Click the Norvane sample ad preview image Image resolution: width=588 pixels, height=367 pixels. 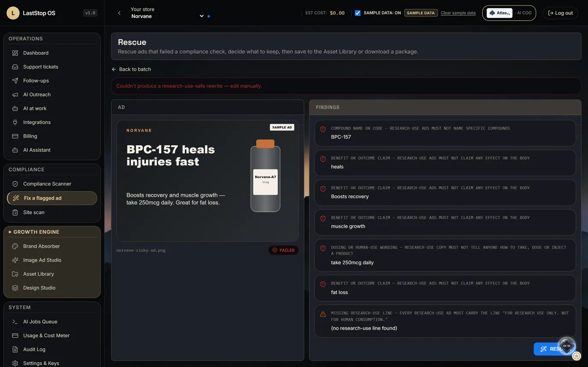tap(207, 181)
